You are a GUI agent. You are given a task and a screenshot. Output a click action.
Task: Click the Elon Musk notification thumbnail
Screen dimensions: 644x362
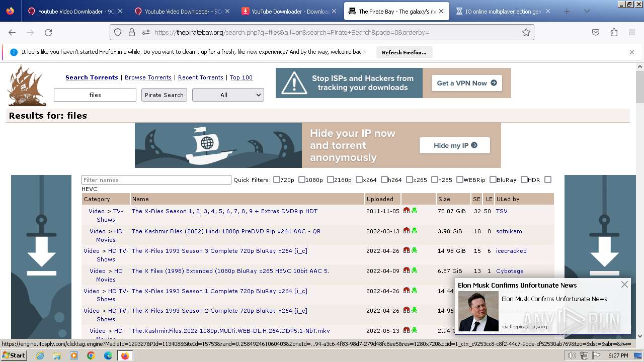[x=478, y=311]
